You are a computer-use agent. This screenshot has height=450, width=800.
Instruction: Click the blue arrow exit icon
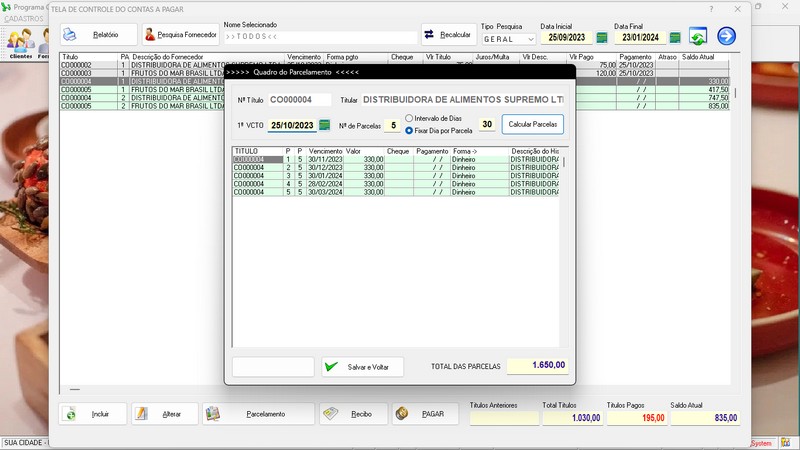pos(726,37)
